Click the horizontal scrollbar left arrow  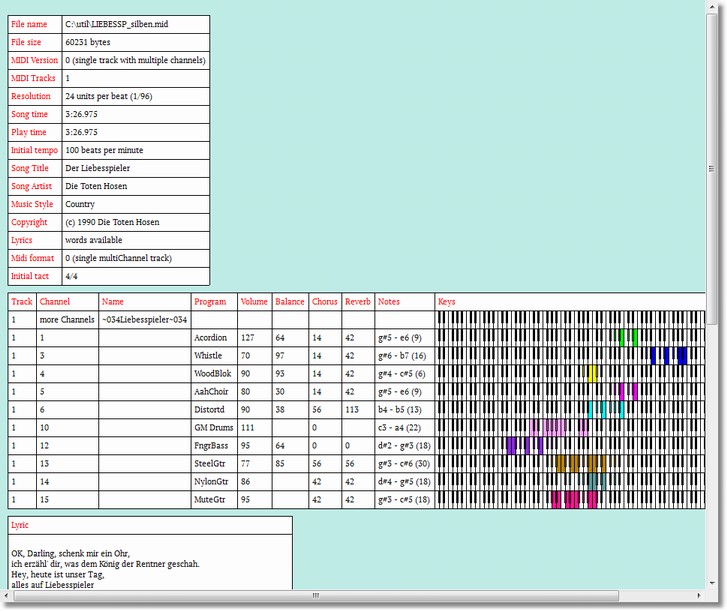pos(8,596)
